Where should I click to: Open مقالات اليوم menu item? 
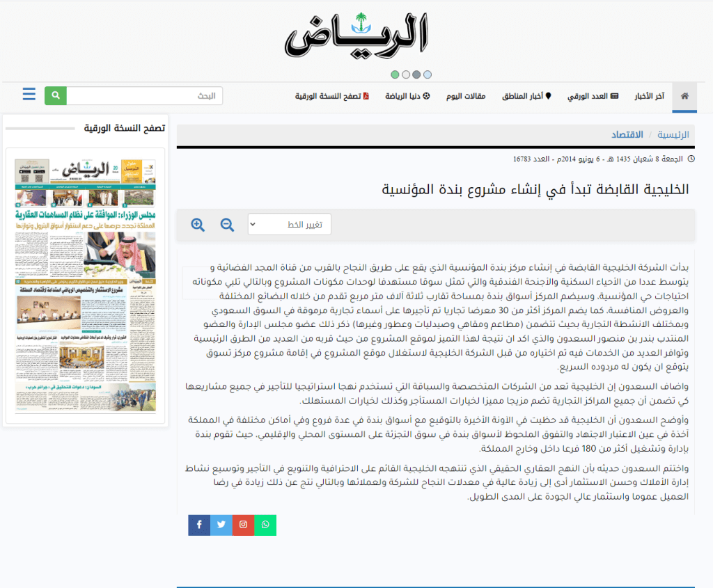click(466, 96)
